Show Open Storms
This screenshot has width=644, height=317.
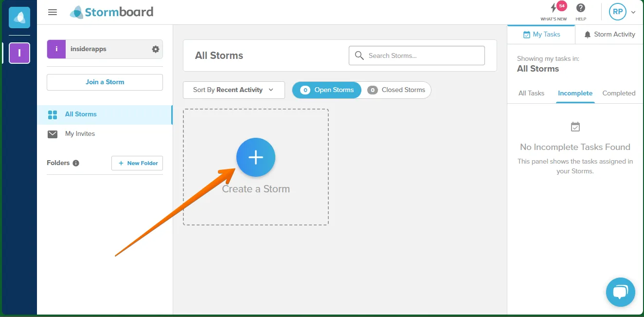(x=327, y=90)
